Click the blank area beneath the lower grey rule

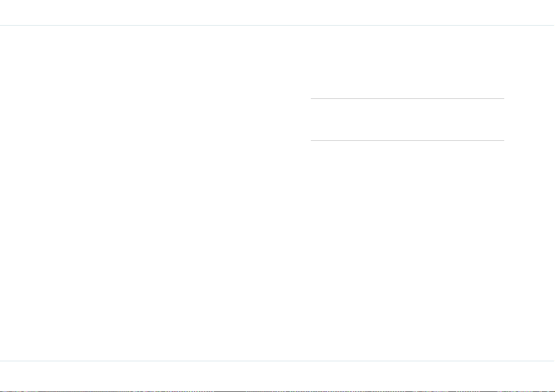[407, 251]
